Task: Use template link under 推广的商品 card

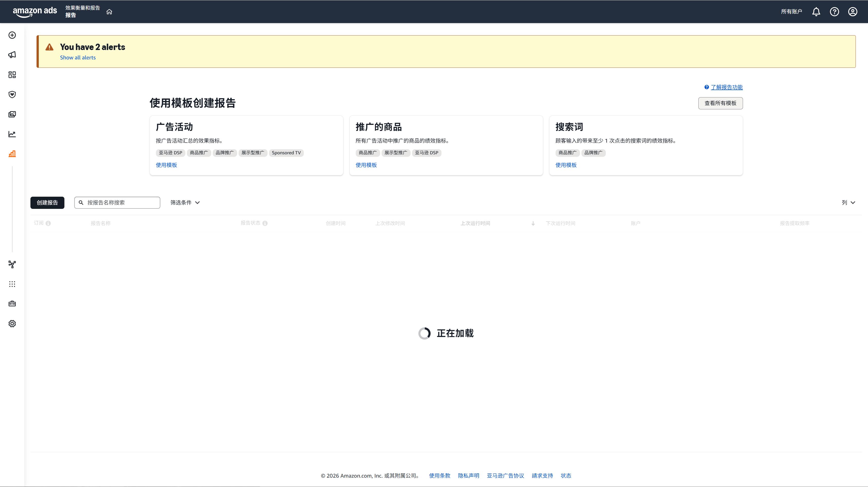Action: 366,165
